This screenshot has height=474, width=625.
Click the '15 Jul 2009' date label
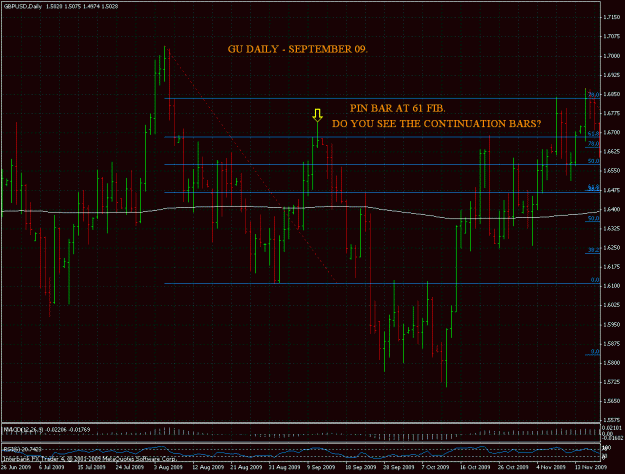91,467
